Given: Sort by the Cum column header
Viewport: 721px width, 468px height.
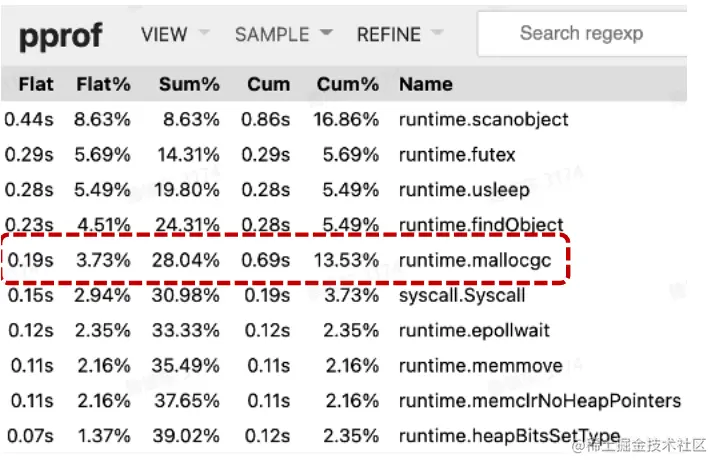Looking at the screenshot, I should click(269, 85).
